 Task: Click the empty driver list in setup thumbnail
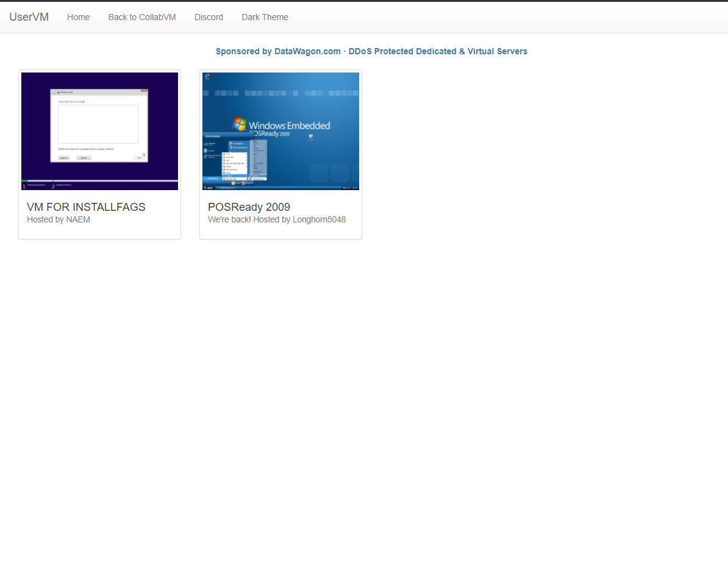pos(98,124)
